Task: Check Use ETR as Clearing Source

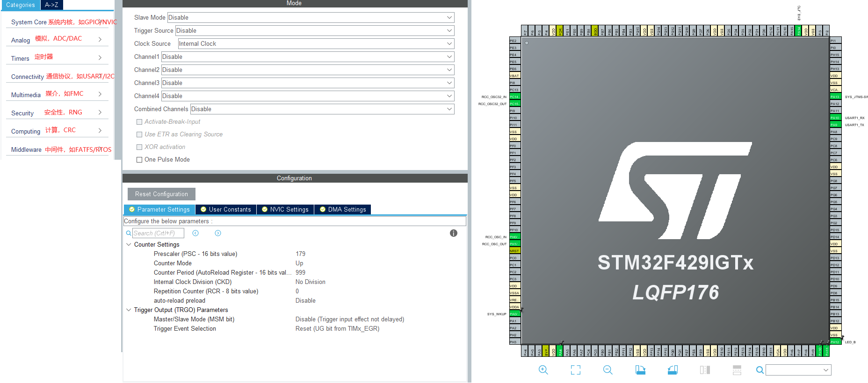Action: click(139, 135)
